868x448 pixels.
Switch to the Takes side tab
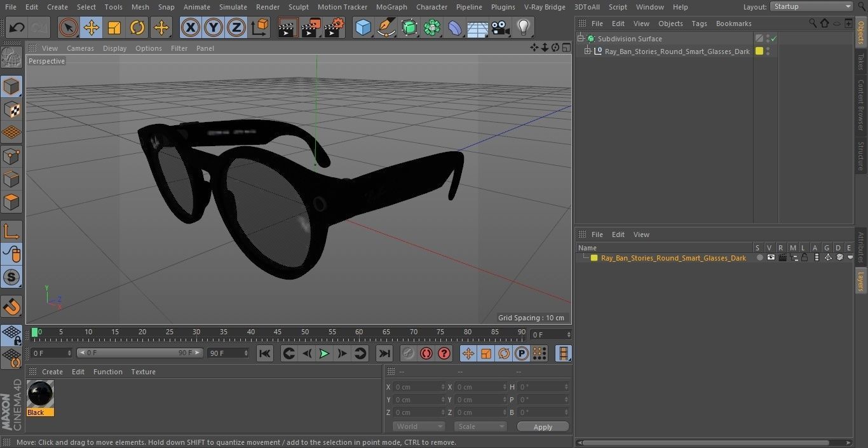coord(861,62)
